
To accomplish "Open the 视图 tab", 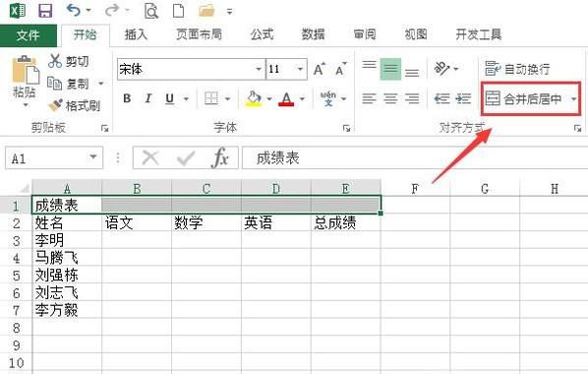I will tap(416, 34).
